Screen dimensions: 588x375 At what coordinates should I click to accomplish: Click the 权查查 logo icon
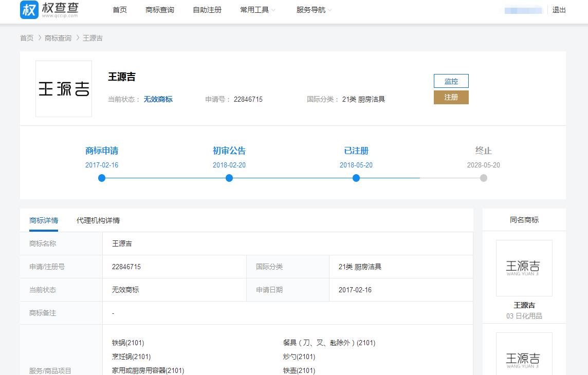pos(29,10)
